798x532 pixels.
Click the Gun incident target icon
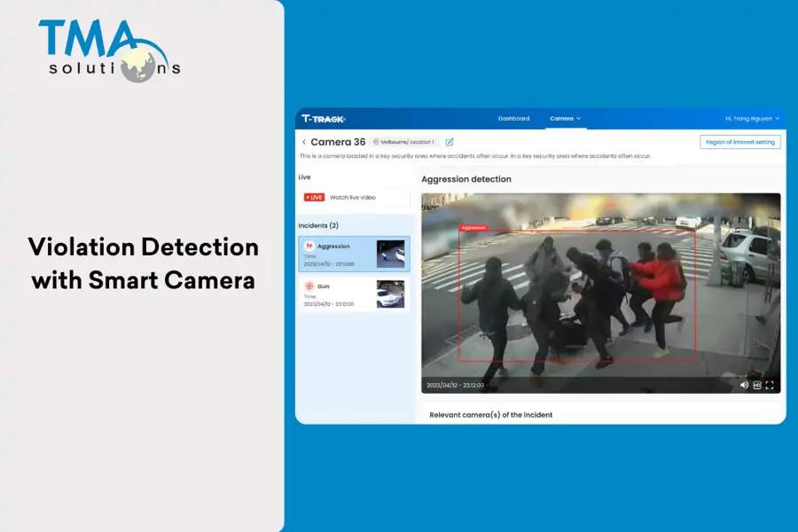tap(309, 286)
